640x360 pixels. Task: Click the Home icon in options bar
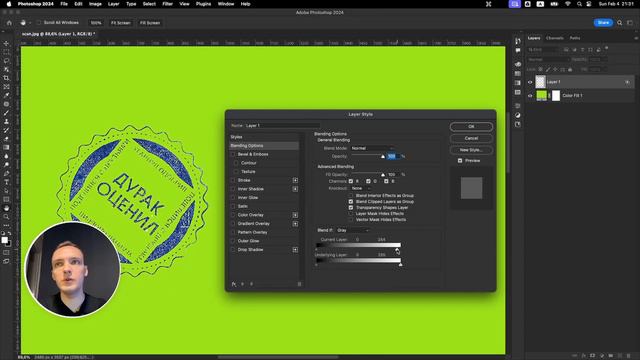(9, 23)
